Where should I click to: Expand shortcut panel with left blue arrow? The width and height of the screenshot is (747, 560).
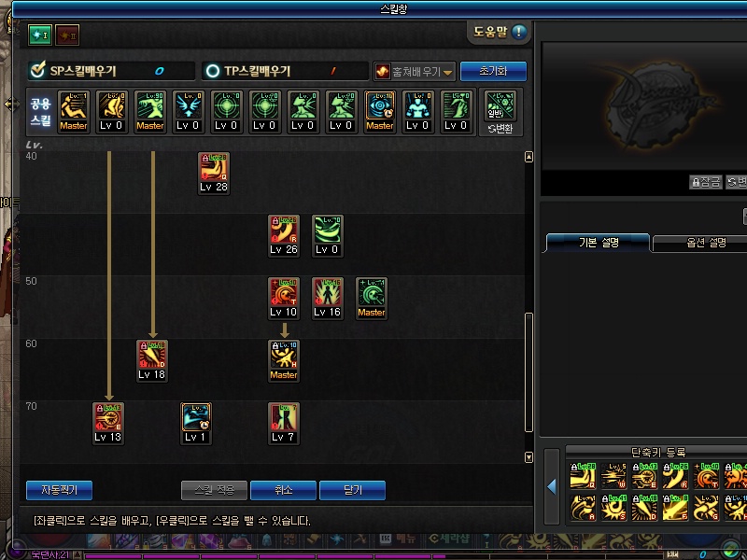[x=552, y=486]
